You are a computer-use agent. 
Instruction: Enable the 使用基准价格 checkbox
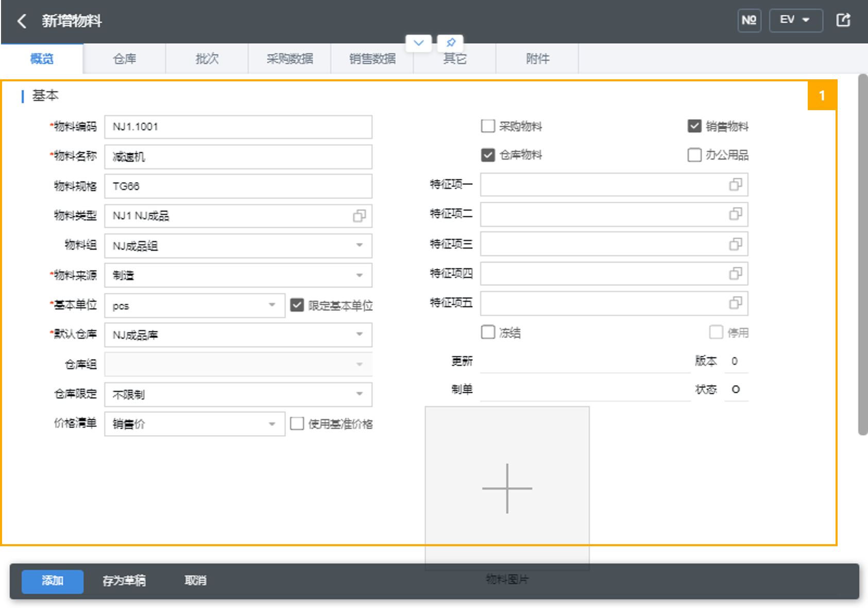click(297, 424)
